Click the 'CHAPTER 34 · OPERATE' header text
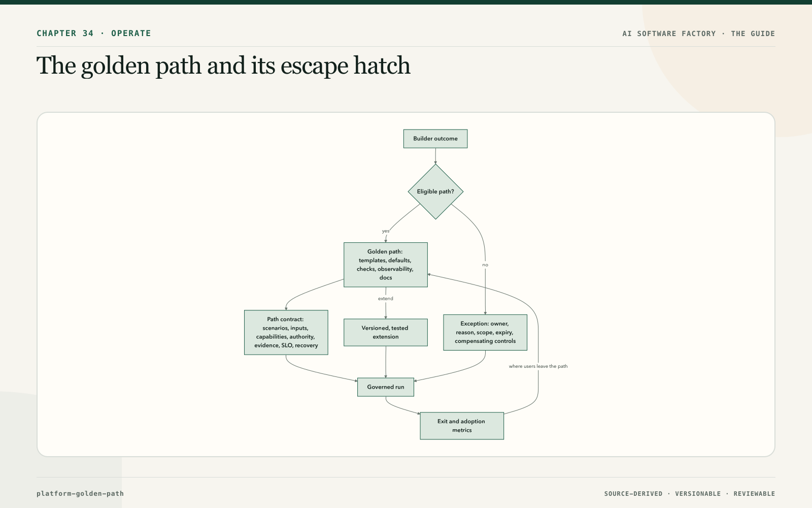The height and width of the screenshot is (508, 812). click(94, 34)
